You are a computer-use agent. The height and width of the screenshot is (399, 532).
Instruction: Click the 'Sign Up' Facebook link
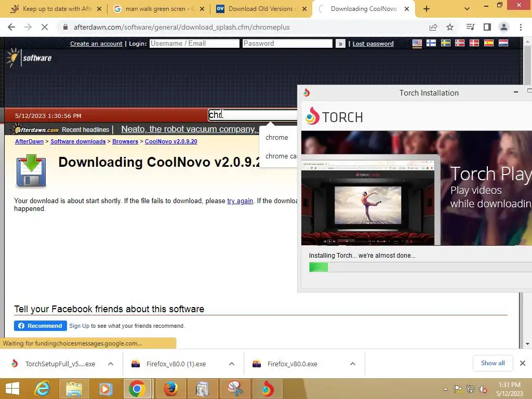tap(79, 326)
